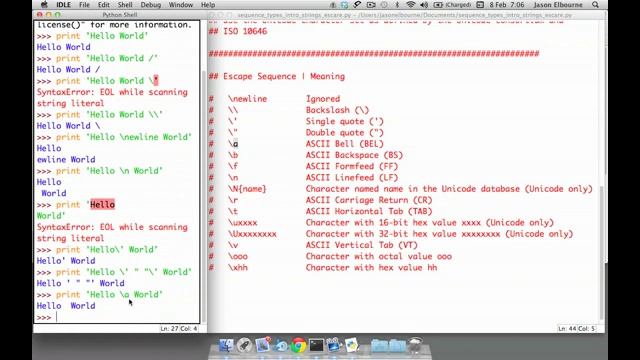Open Launchpad rocket icon in Dock
Image resolution: width=640 pixels, height=360 pixels.
(244, 345)
